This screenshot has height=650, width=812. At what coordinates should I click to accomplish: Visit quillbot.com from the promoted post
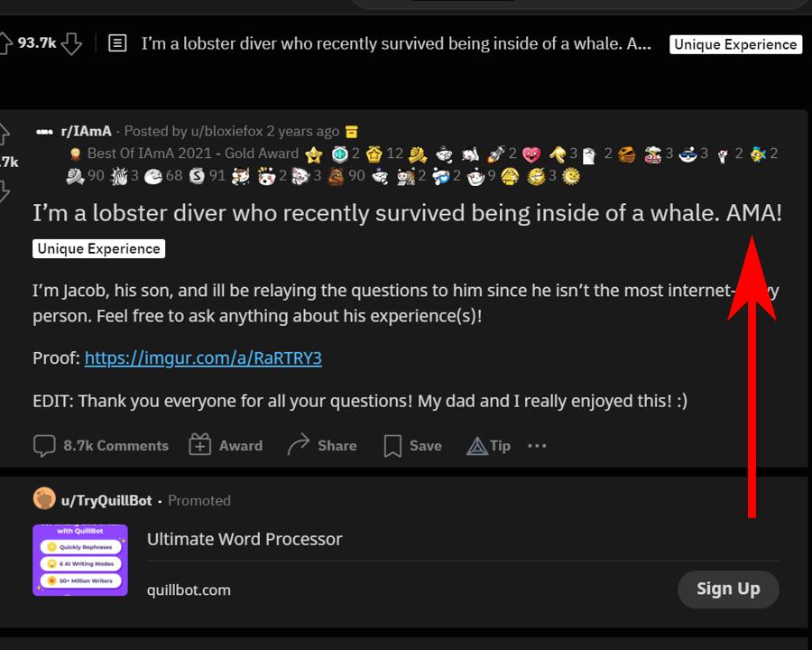point(189,590)
